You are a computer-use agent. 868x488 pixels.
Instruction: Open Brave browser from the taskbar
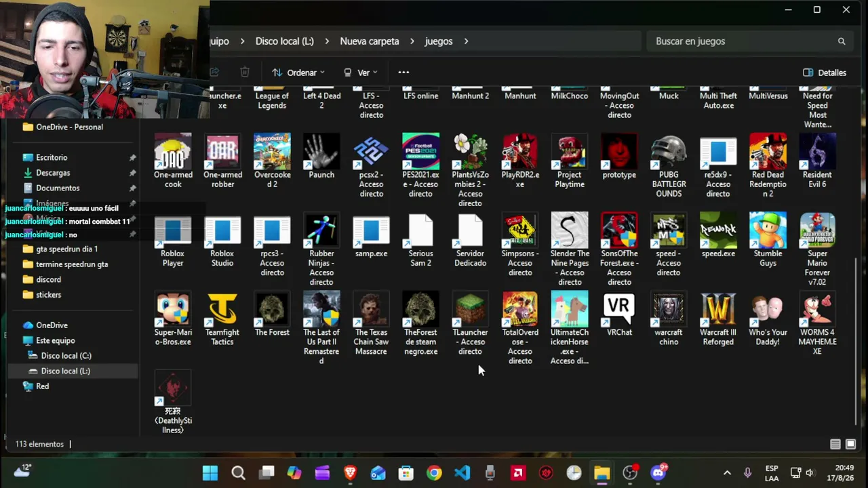[350, 473]
